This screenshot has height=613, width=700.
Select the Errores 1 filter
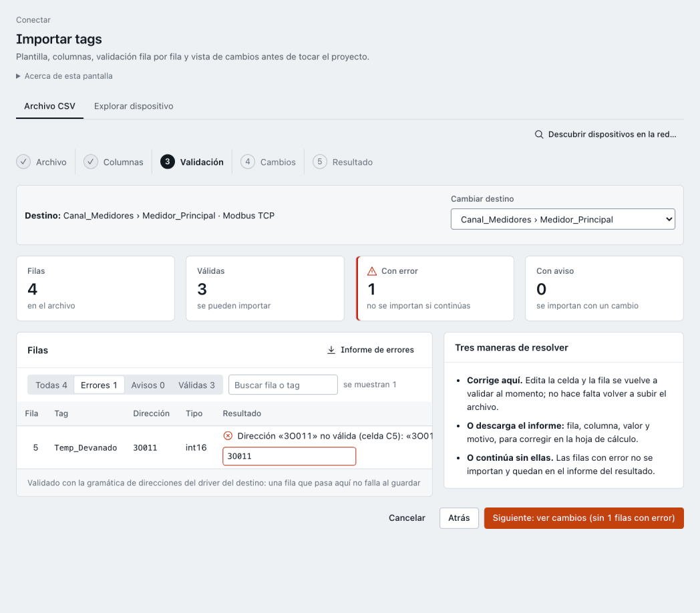click(99, 385)
